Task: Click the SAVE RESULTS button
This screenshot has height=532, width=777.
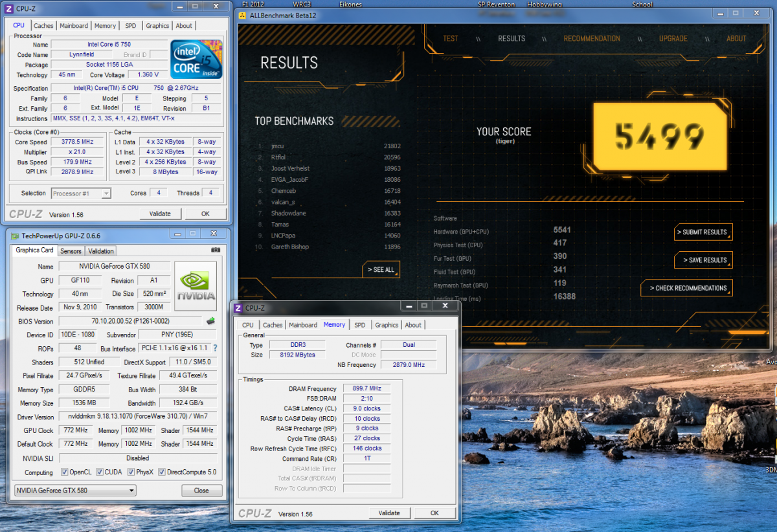Action: 703,260
